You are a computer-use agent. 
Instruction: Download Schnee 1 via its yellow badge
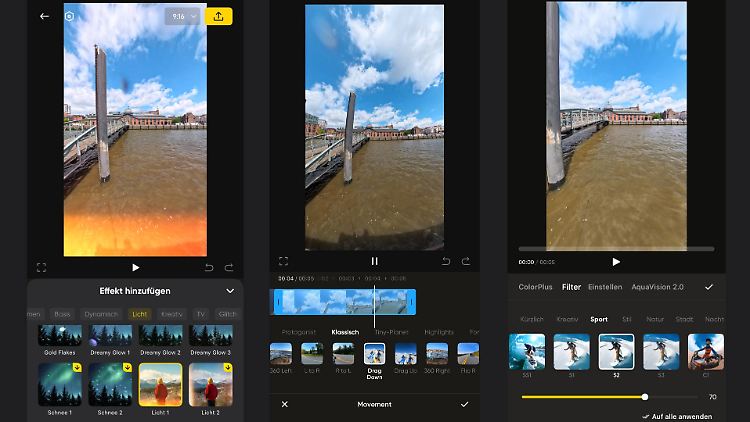(77, 367)
